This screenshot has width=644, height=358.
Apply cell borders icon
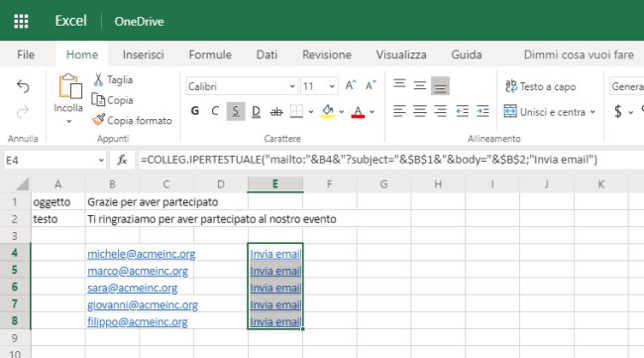point(296,111)
